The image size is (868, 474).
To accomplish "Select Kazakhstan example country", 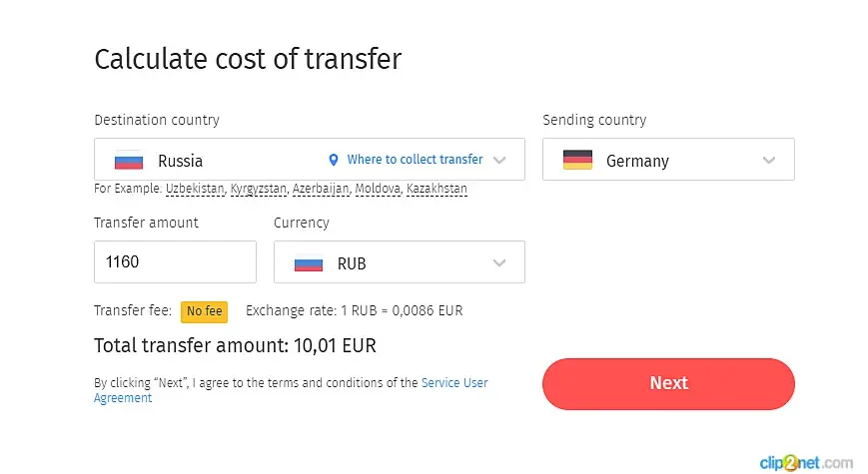I will pos(436,189).
